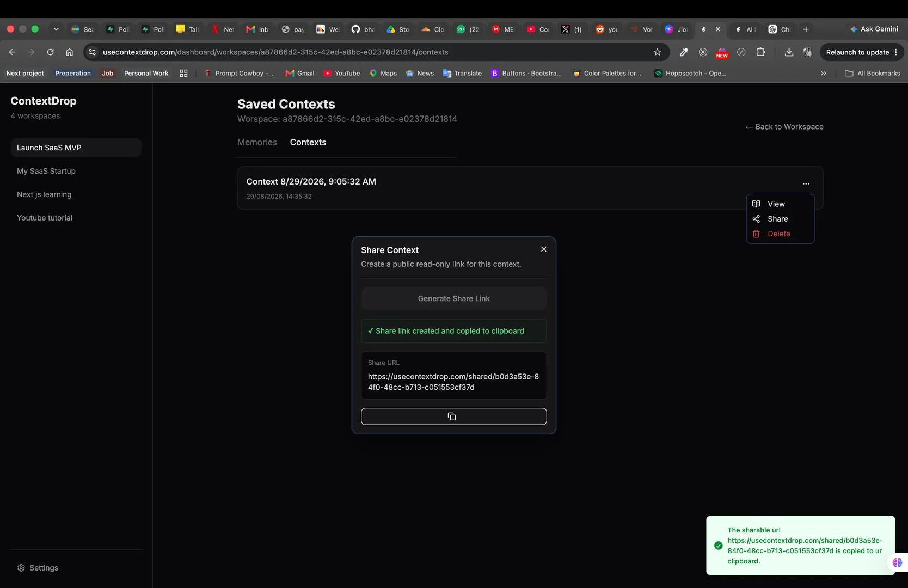Open YouTube bookmark
The height and width of the screenshot is (588, 908).
click(341, 73)
